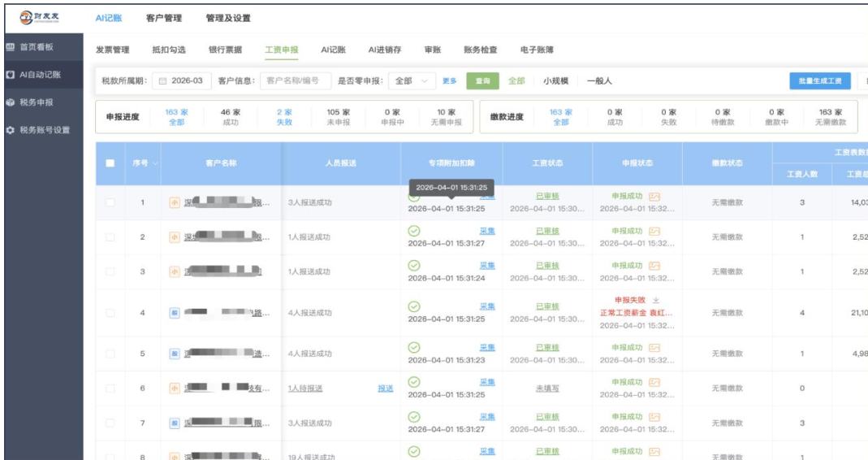This screenshot has width=868, height=460.
Task: Open the 申报成功 screenshot icon in row 3
Action: (x=654, y=266)
